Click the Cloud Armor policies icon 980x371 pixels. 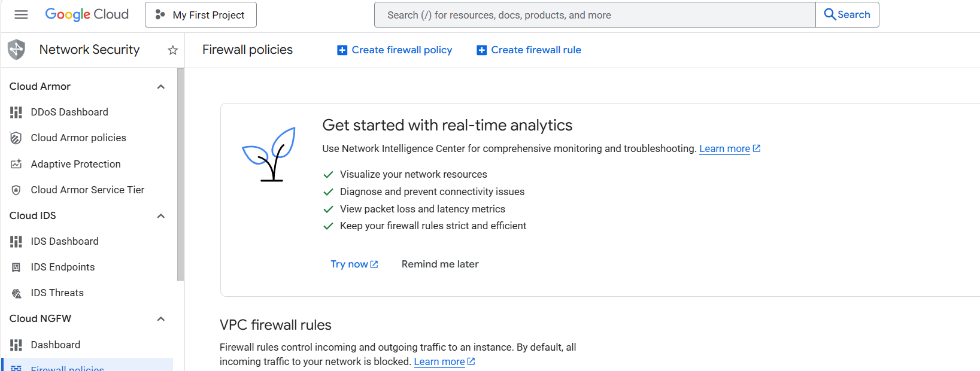16,138
